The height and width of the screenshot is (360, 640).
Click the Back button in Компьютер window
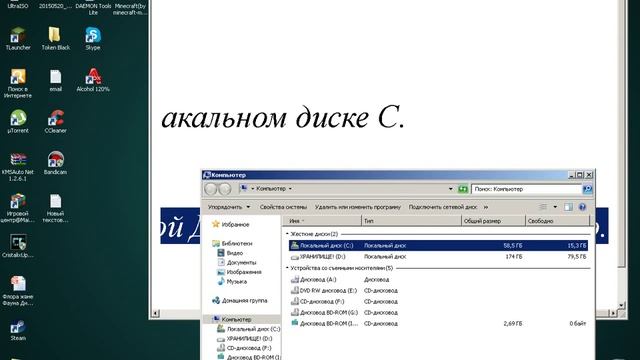pyautogui.click(x=211, y=189)
